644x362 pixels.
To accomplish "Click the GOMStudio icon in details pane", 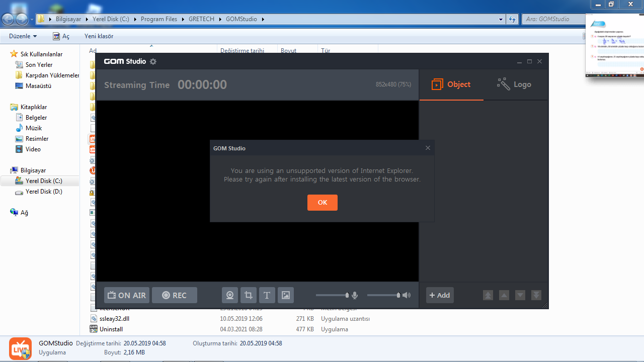I will [x=21, y=348].
